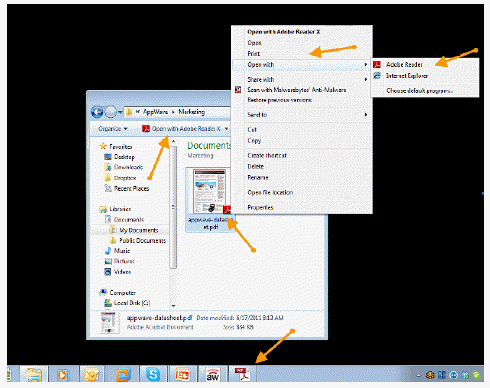Screen dimensions: 490x388
Task: Go back with Explorer back arrow
Action: coord(97,112)
